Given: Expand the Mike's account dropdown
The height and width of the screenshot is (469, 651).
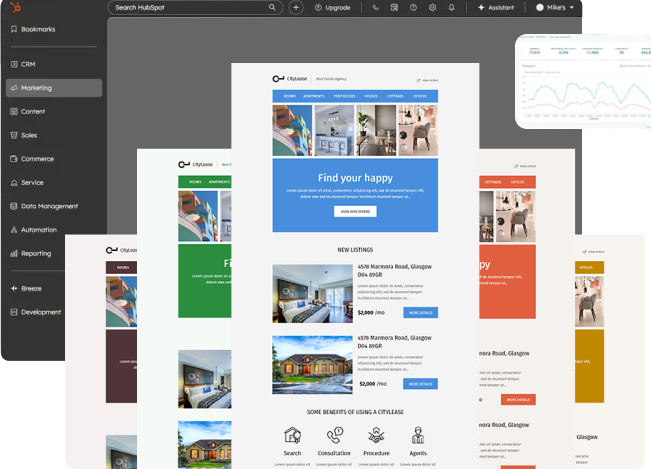Looking at the screenshot, I should [x=555, y=7].
